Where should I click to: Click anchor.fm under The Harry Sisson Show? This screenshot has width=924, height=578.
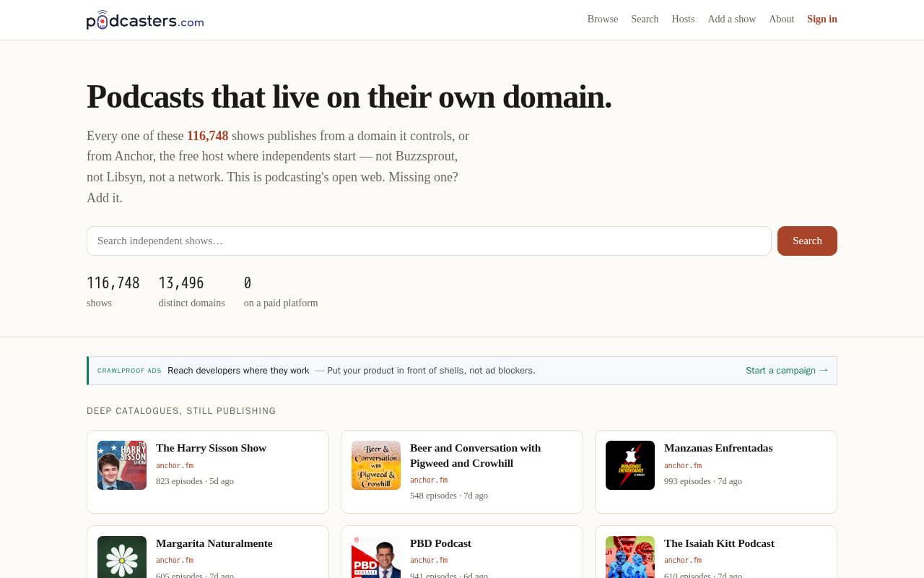(175, 465)
